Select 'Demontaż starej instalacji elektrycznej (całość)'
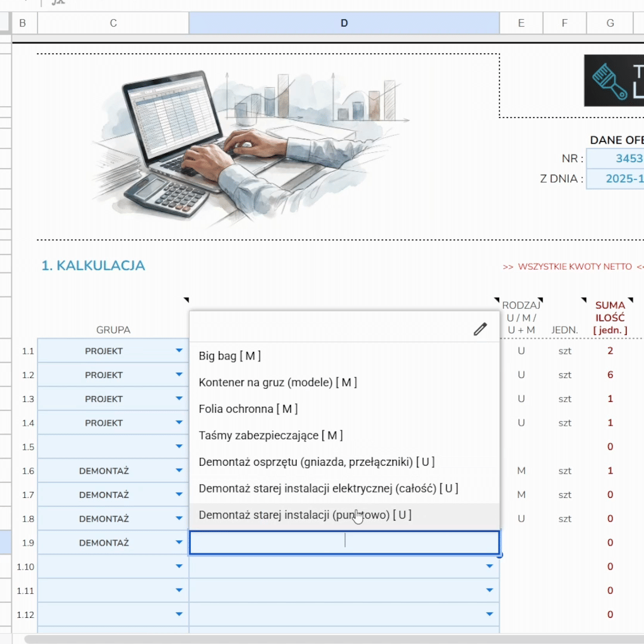 click(328, 488)
